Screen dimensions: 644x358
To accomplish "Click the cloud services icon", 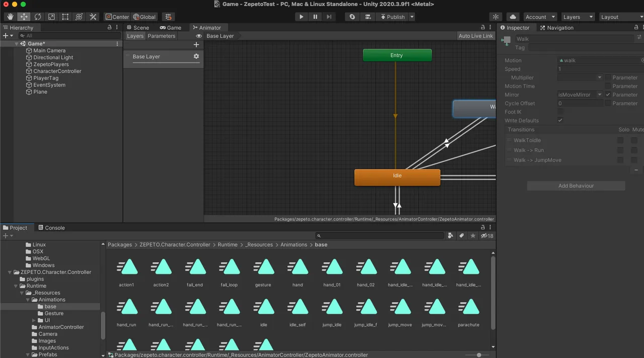I will 512,17.
